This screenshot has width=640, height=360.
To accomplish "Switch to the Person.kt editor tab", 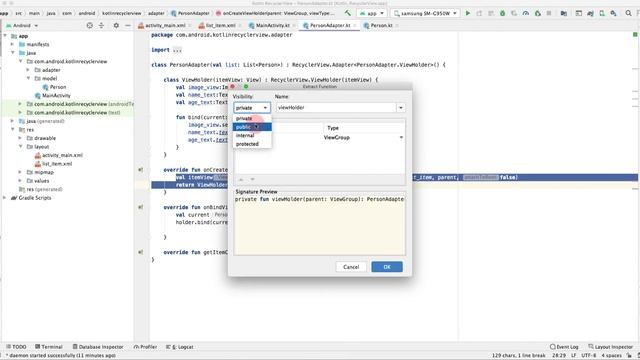I will click(x=381, y=25).
